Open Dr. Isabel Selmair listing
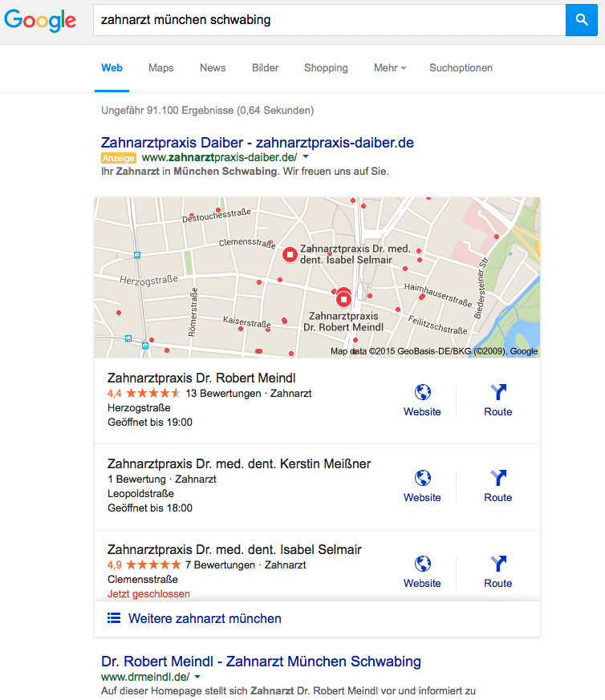This screenshot has width=605, height=700. point(234,549)
